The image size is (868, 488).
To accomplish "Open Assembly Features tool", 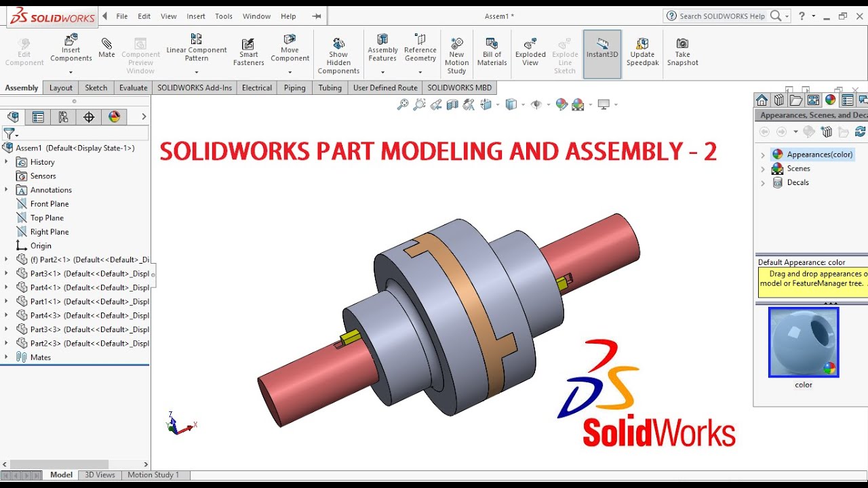I will click(382, 47).
